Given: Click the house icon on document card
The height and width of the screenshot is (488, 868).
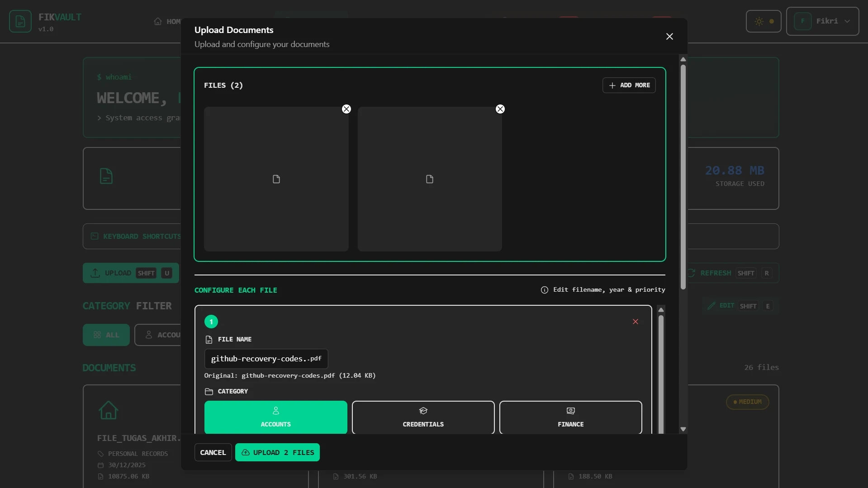Looking at the screenshot, I should point(109,410).
